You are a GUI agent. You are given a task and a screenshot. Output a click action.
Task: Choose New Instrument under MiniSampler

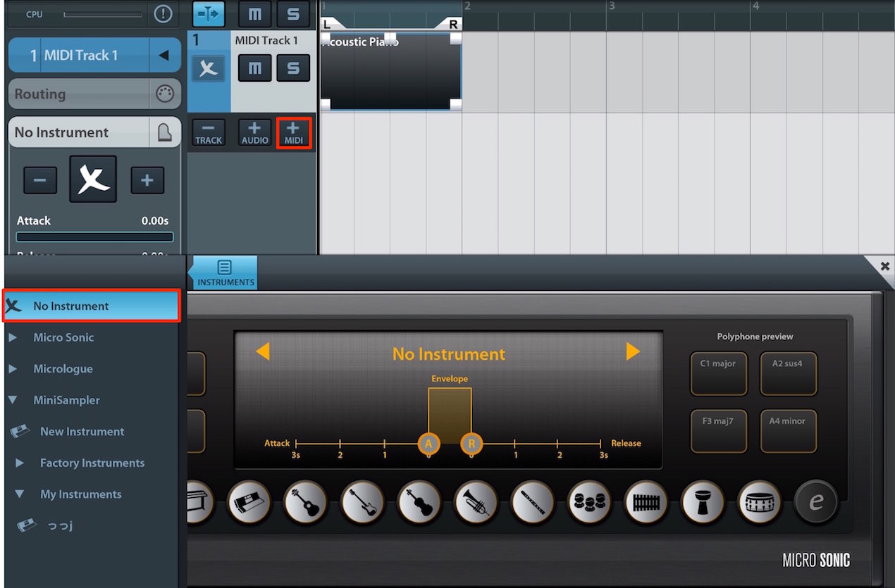pos(82,432)
